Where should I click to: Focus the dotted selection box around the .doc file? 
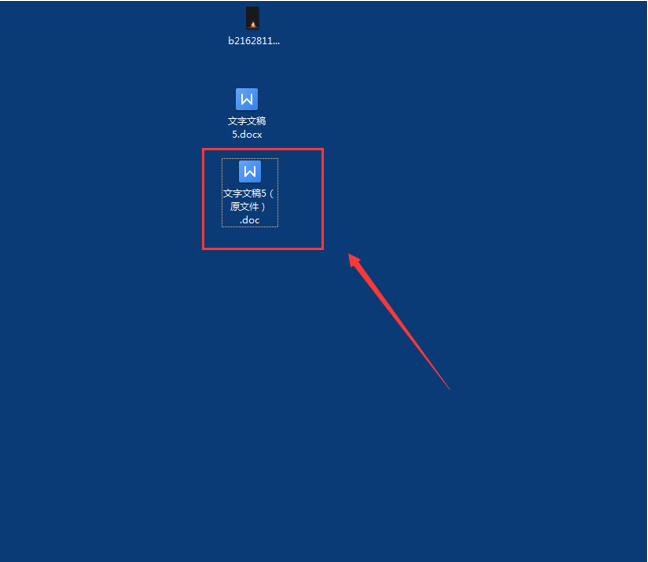(250, 193)
